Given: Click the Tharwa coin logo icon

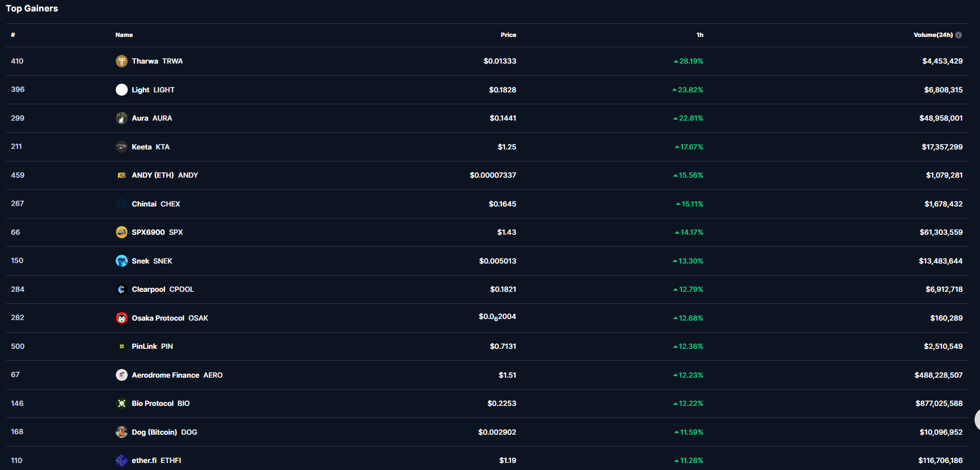Looking at the screenshot, I should (x=122, y=61).
